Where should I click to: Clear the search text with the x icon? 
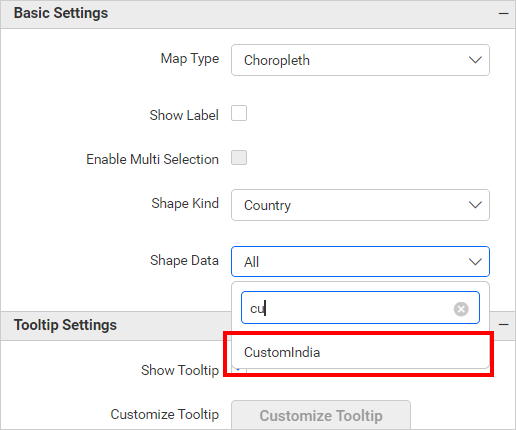click(461, 309)
